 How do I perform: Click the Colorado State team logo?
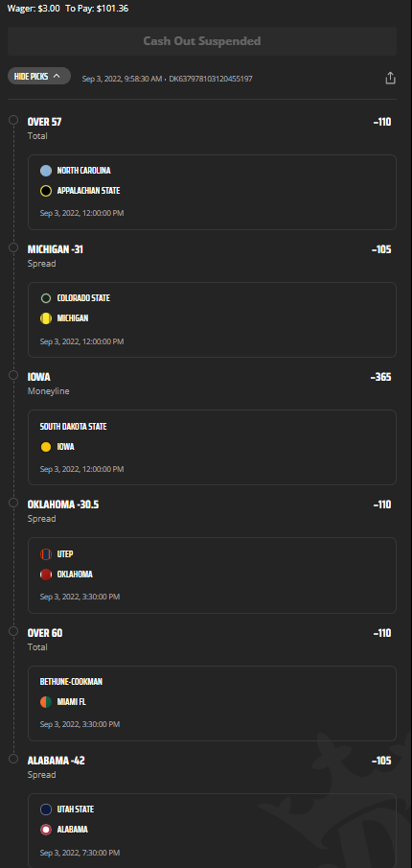pos(46,298)
